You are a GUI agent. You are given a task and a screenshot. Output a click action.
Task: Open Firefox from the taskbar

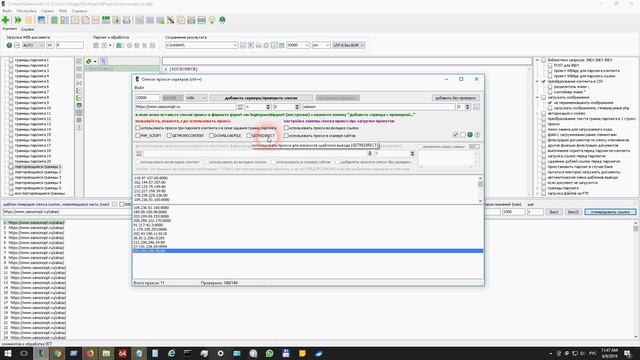coord(90,353)
